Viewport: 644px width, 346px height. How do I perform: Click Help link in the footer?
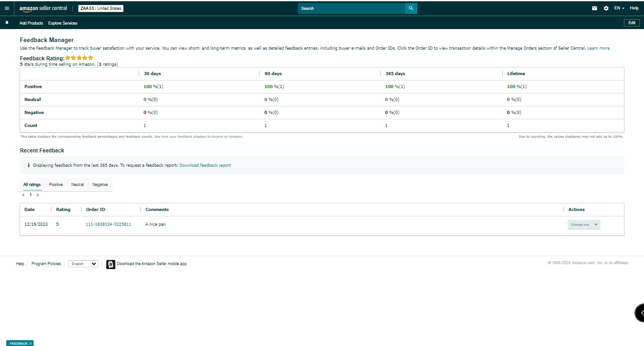(20, 264)
